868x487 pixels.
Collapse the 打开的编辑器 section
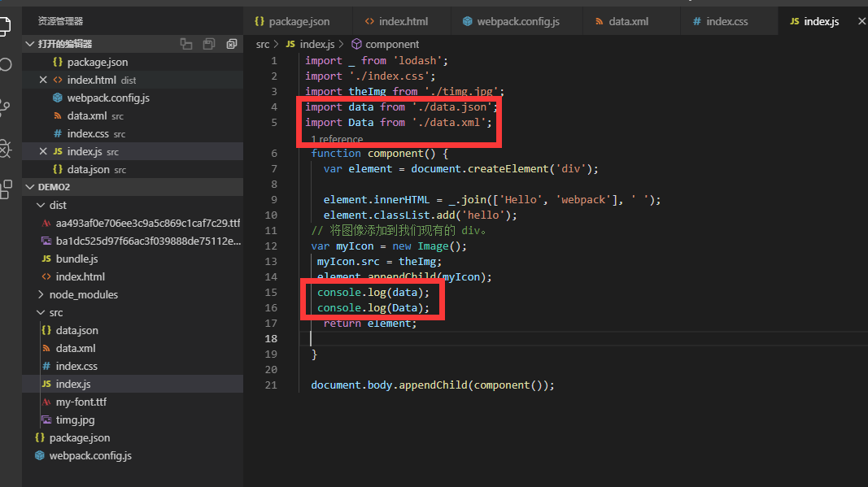pyautogui.click(x=30, y=44)
